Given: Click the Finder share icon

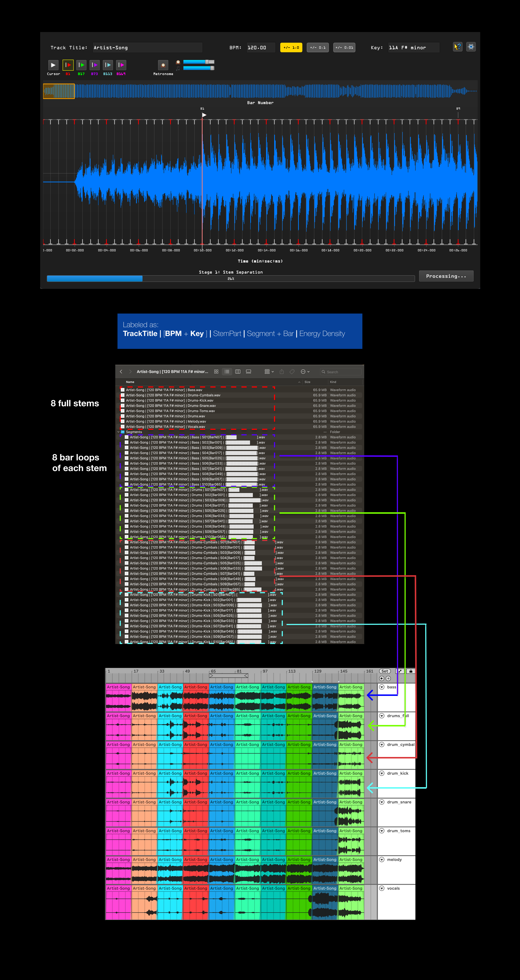Looking at the screenshot, I should click(x=282, y=372).
